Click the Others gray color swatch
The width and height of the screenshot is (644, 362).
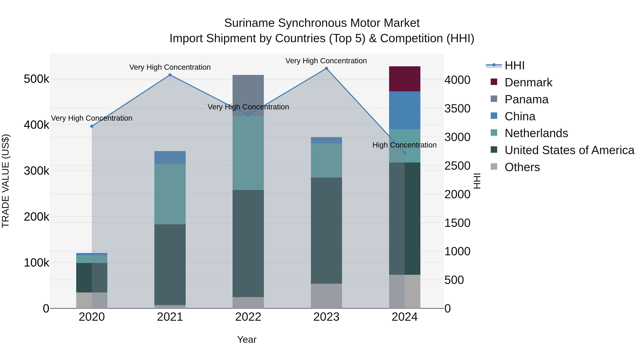tap(494, 166)
